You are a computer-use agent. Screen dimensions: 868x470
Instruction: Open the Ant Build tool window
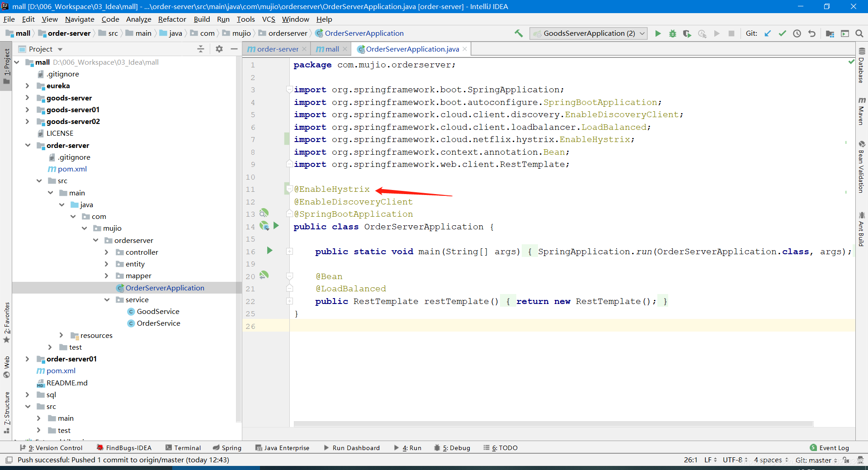[x=862, y=229]
